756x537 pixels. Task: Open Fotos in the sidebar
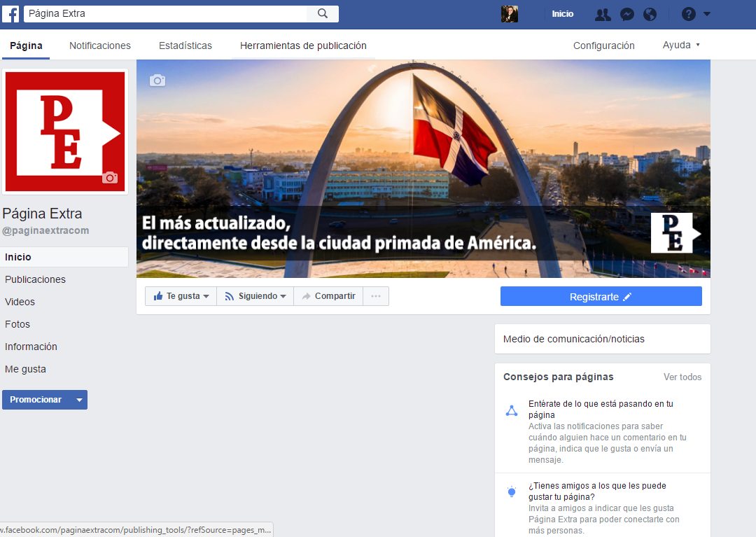tap(17, 324)
